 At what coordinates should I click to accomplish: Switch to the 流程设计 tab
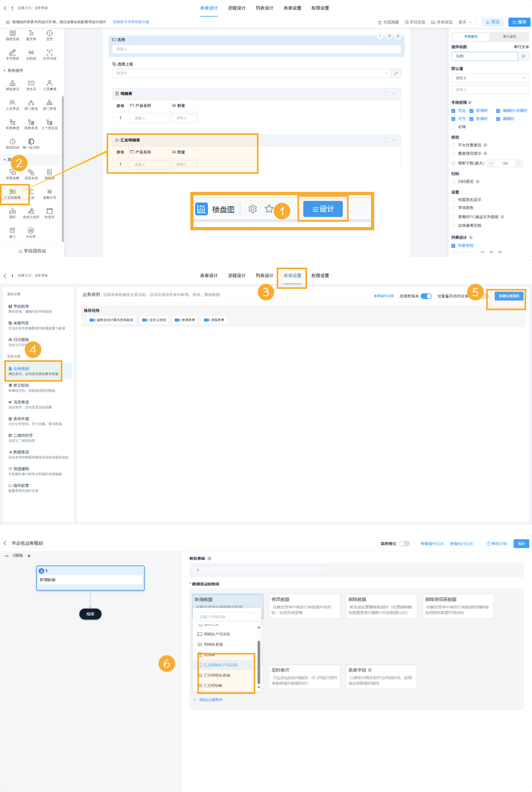click(x=237, y=8)
